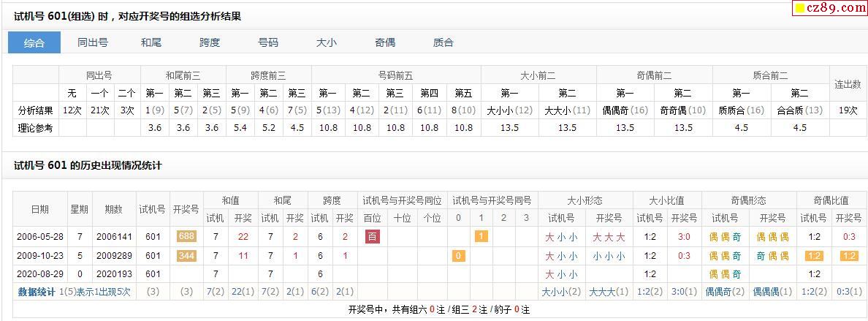Click the 理论参考 row label
The width and height of the screenshot is (868, 321).
point(35,128)
